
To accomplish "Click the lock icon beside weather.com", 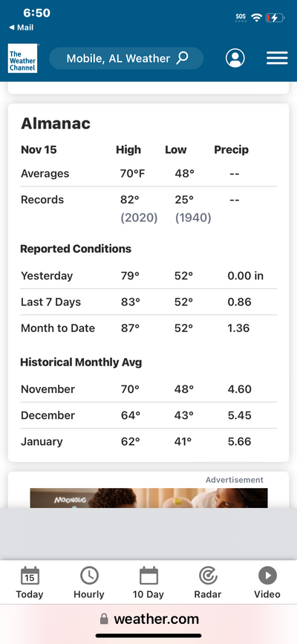I will tap(105, 619).
